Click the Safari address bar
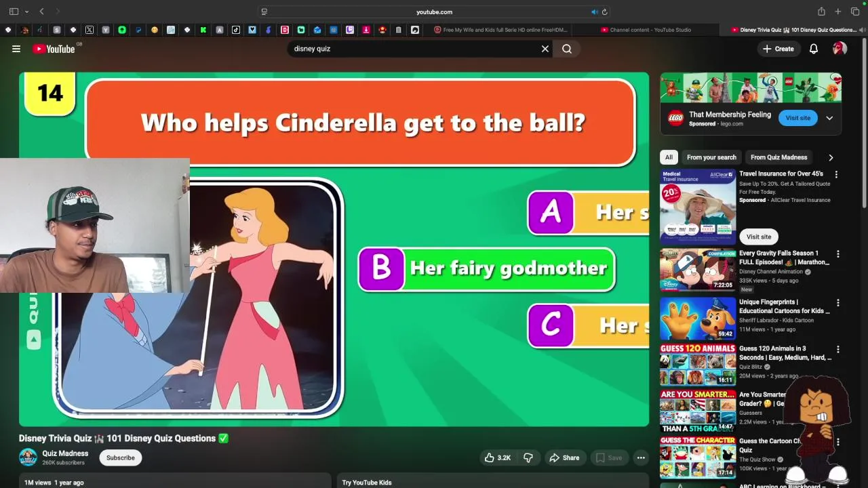 [434, 12]
